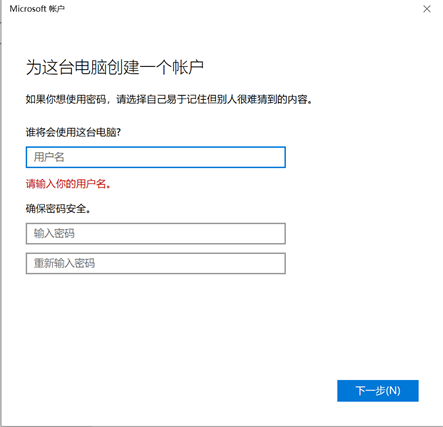This screenshot has height=427, width=443.
Task: Click the 用户名 placeholder text
Action: pos(49,157)
